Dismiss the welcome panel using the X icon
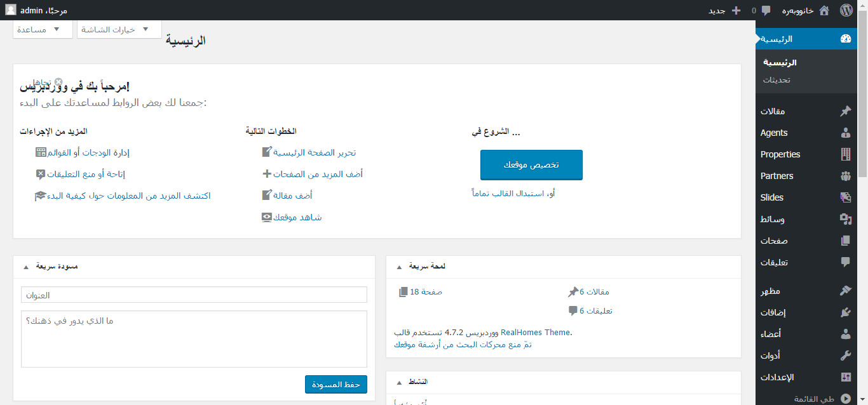The height and width of the screenshot is (405, 868). pos(58,82)
